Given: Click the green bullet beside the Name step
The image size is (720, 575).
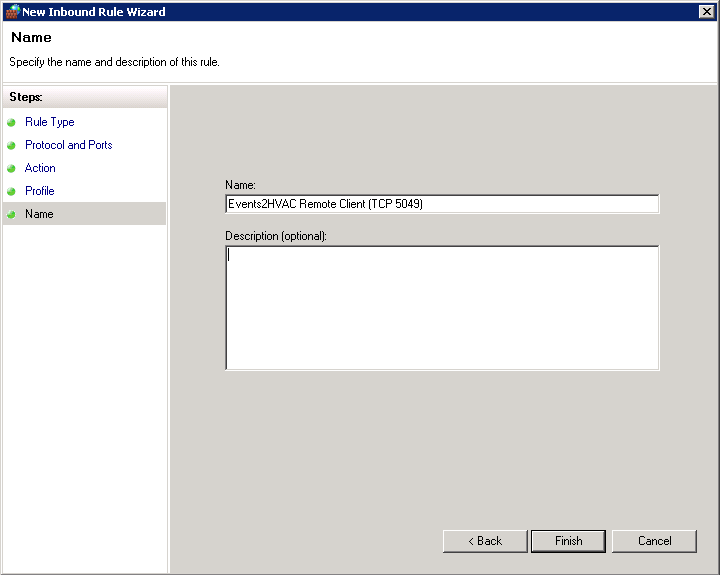Looking at the screenshot, I should [x=11, y=214].
